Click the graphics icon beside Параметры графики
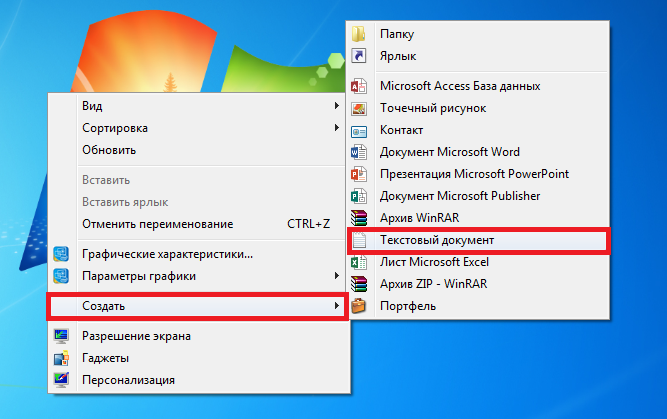 coord(61,276)
